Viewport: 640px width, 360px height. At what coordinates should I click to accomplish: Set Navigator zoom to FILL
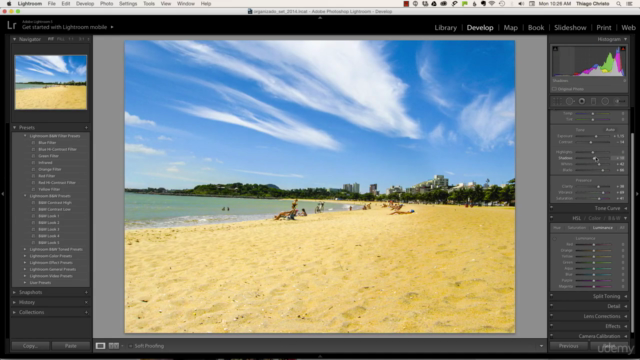60,39
